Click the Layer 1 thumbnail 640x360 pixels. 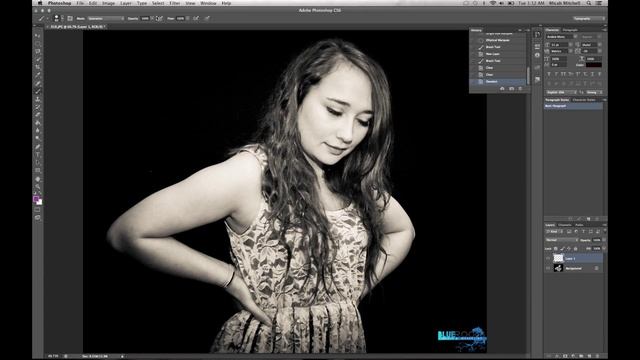558,258
